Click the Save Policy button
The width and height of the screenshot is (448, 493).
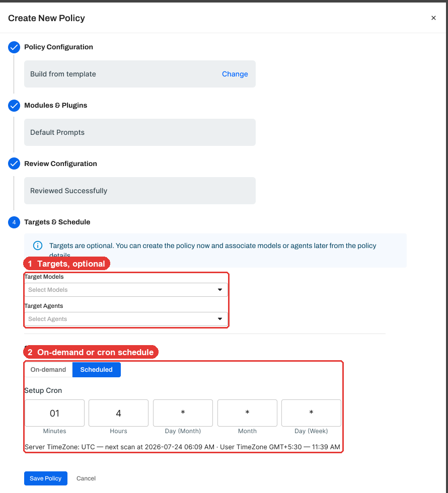[x=46, y=478]
